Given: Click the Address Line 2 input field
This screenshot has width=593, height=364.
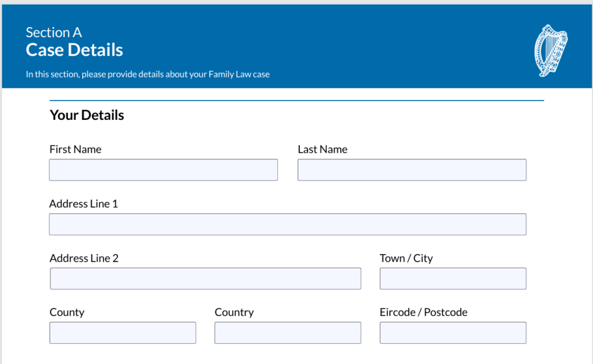Looking at the screenshot, I should pos(206,279).
